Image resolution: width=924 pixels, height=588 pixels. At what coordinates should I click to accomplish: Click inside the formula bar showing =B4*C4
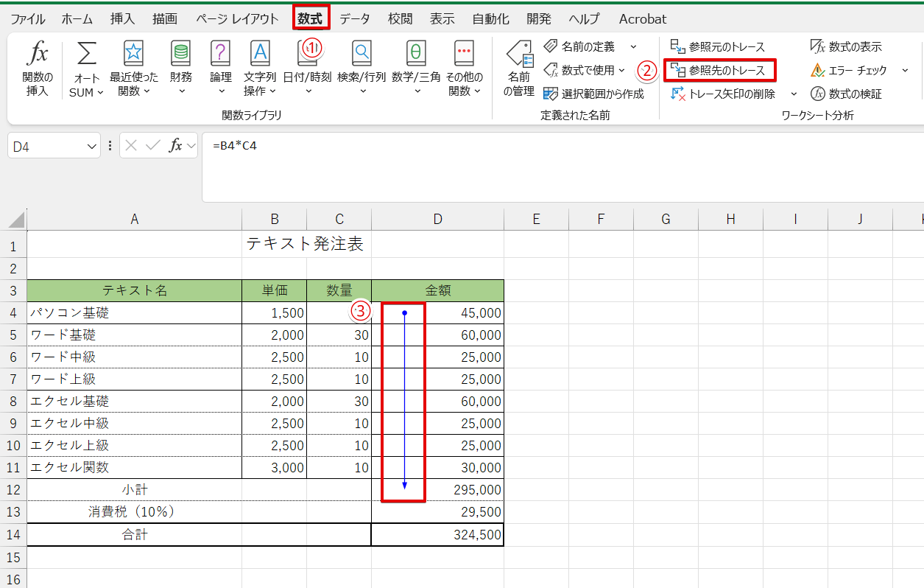point(562,167)
